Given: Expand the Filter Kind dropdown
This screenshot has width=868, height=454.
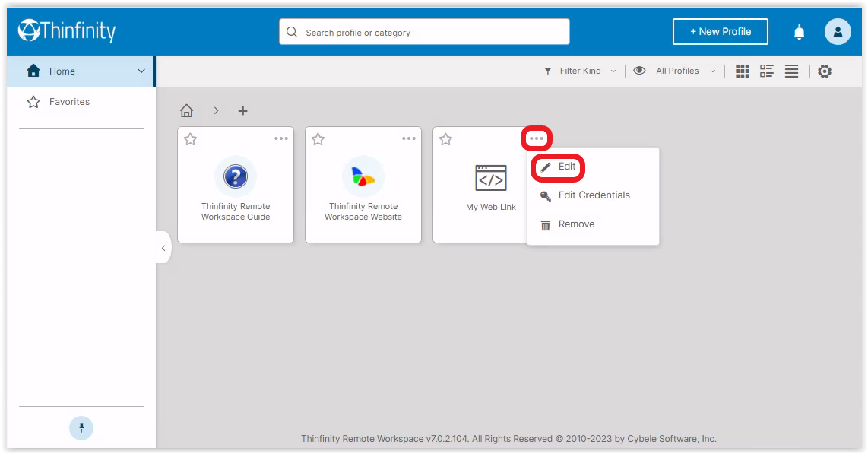Looking at the screenshot, I should pyautogui.click(x=613, y=71).
